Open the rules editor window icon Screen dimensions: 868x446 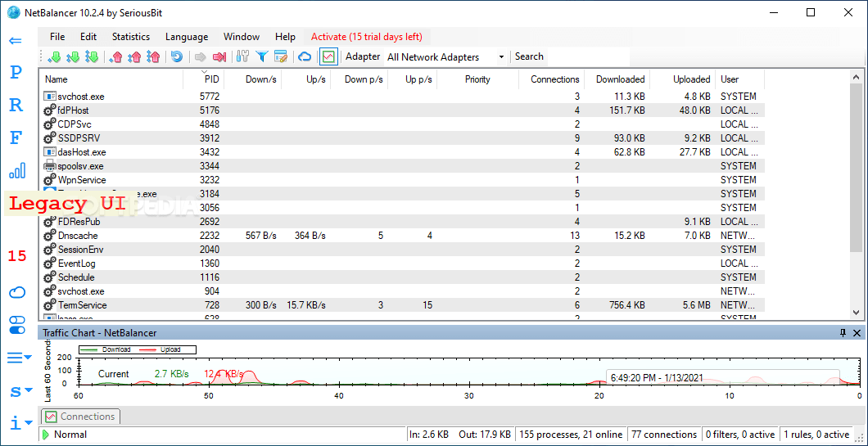281,56
